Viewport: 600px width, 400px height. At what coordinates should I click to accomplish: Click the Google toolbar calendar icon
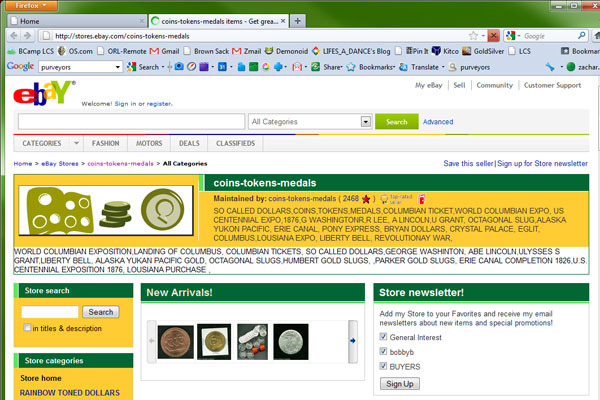click(222, 67)
